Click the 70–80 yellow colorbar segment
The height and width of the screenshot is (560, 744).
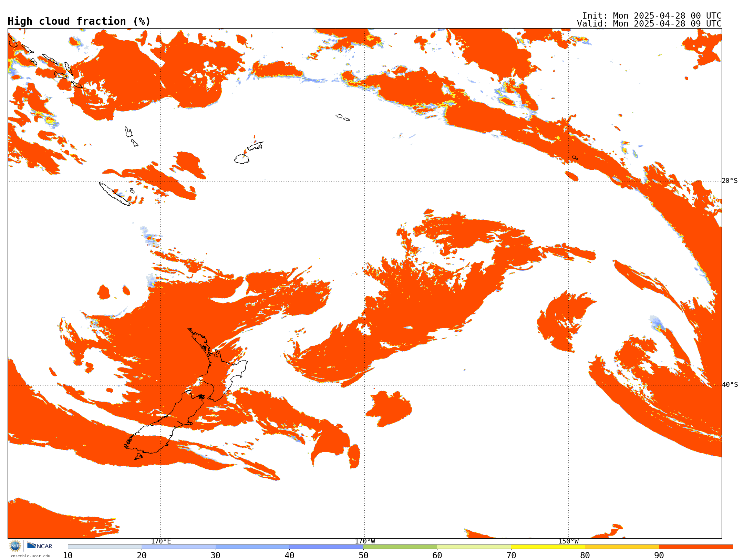(x=548, y=547)
